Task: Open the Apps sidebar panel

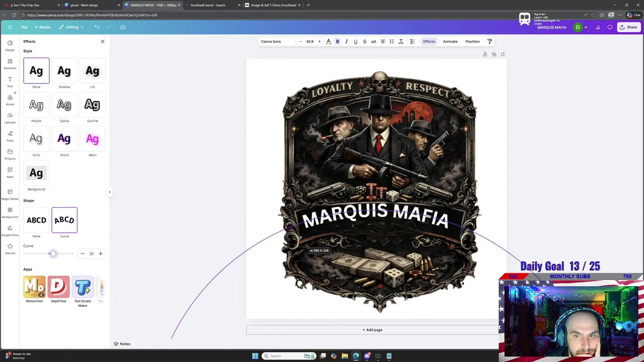Action: click(10, 172)
